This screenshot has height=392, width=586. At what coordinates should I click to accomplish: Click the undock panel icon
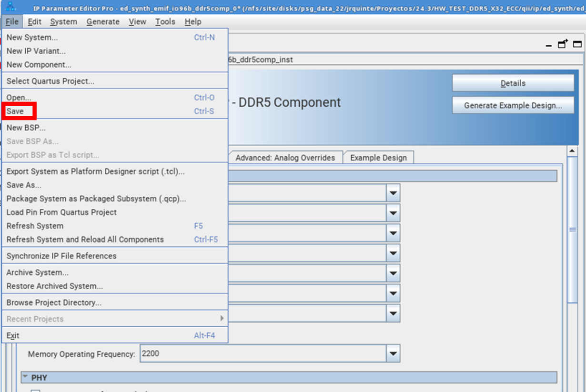click(x=563, y=44)
